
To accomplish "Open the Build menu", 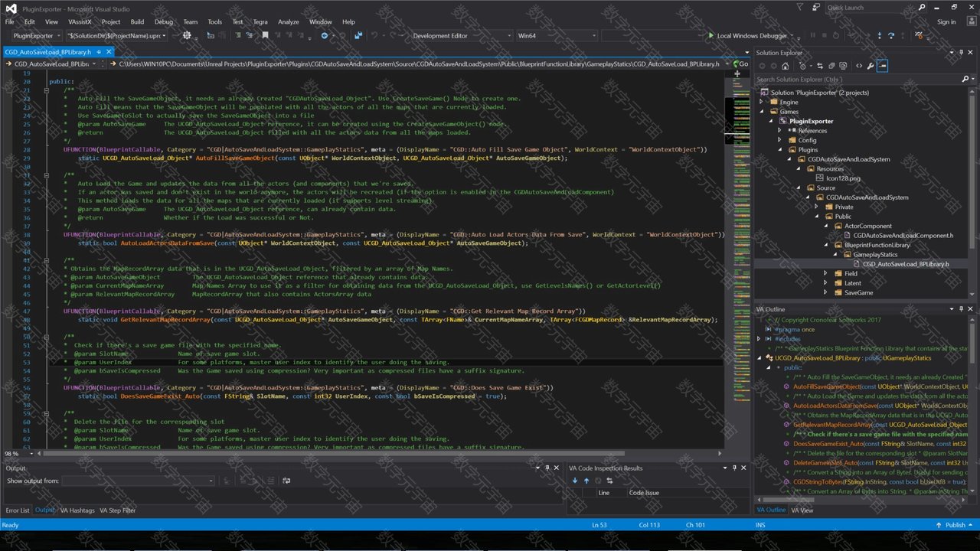I will 137,22.
